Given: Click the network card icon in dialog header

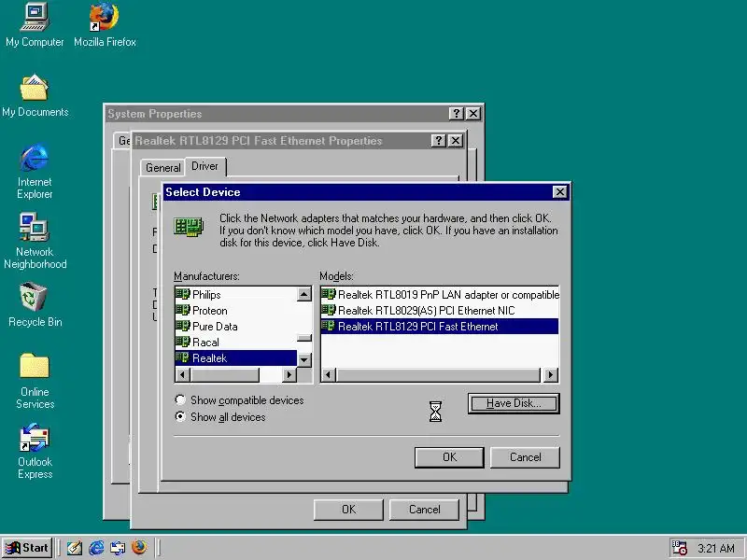Looking at the screenshot, I should tap(189, 227).
